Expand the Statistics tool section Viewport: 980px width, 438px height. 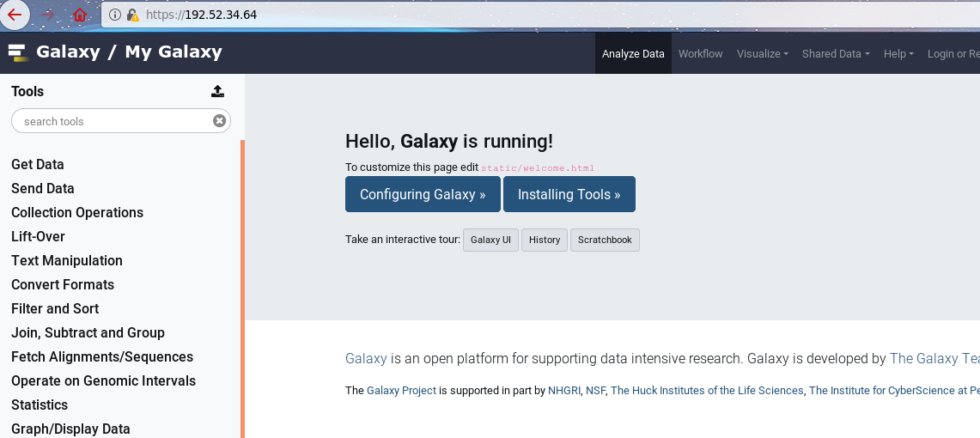coord(40,405)
